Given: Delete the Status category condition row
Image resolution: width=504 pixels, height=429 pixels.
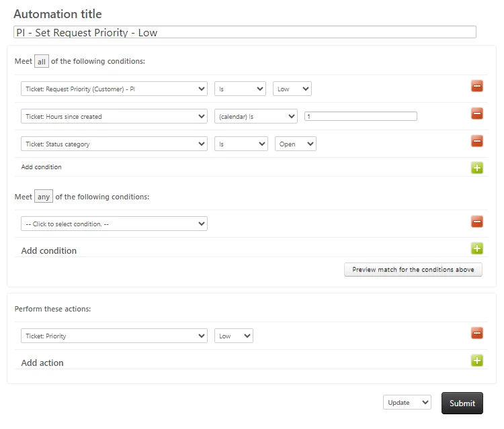Looking at the screenshot, I should (477, 141).
